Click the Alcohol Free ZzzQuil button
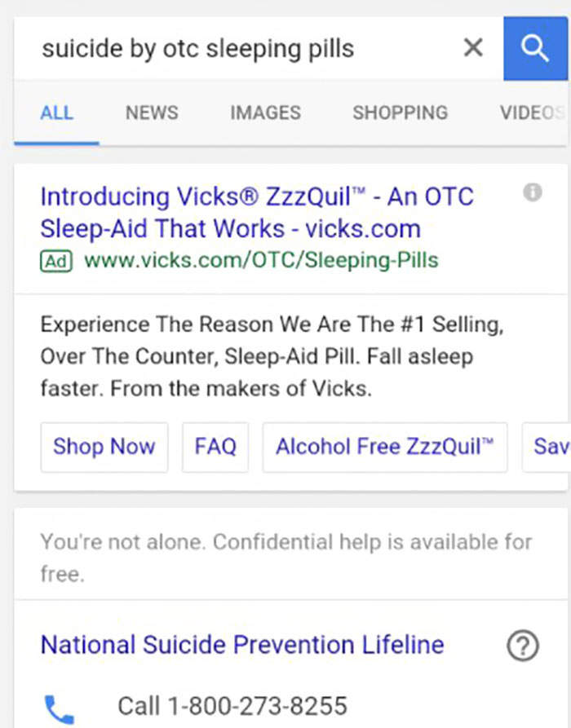The image size is (571, 728). (x=385, y=447)
